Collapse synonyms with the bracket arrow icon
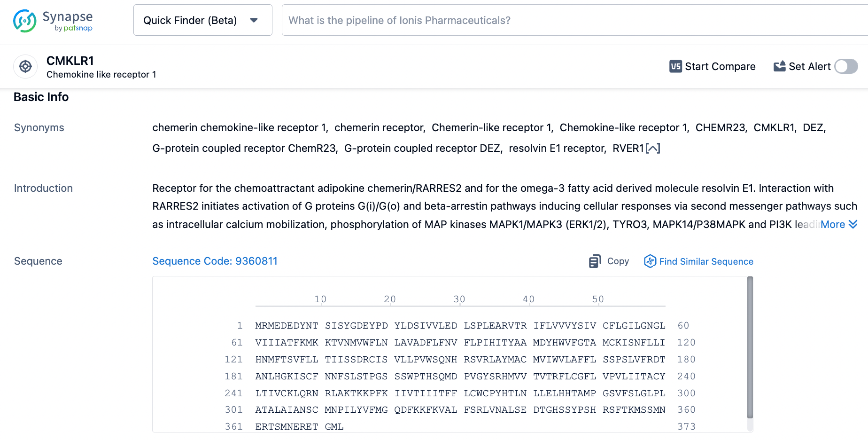 click(x=653, y=149)
